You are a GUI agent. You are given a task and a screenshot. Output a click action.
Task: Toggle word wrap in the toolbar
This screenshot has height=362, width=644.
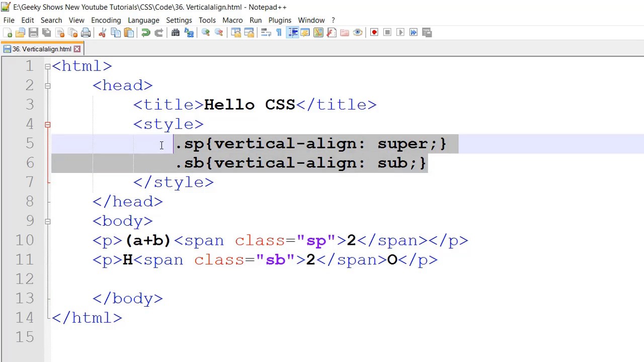(266, 33)
